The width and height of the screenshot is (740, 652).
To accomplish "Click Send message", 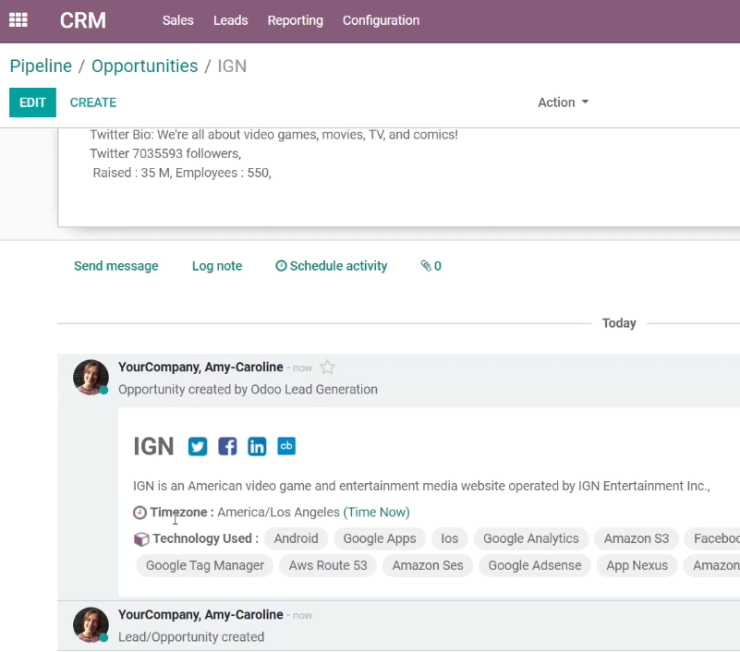I will coord(116,266).
